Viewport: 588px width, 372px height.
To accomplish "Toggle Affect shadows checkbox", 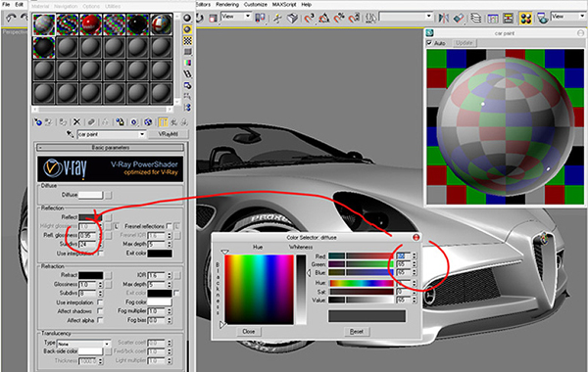I will pos(100,311).
